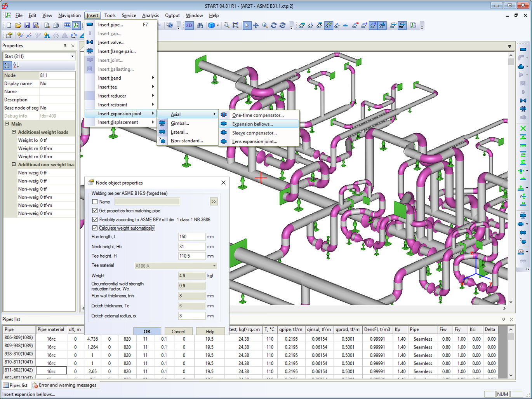
Task: Click the Tee height H input field
Action: click(x=191, y=256)
